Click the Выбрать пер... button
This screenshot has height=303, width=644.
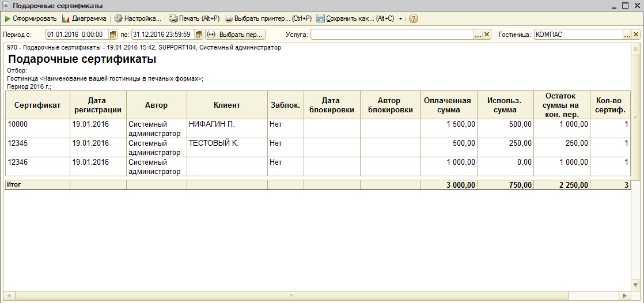pos(236,35)
